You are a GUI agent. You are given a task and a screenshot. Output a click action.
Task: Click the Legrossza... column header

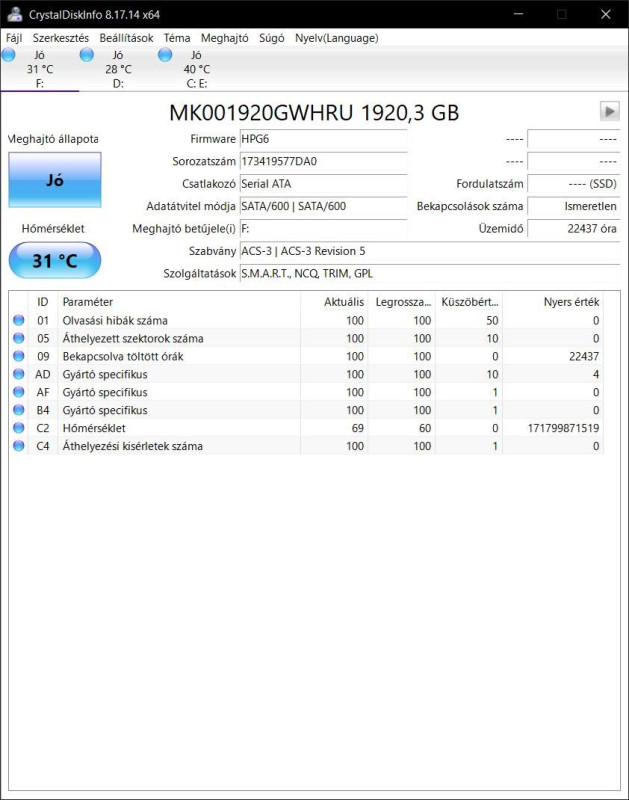(x=401, y=302)
